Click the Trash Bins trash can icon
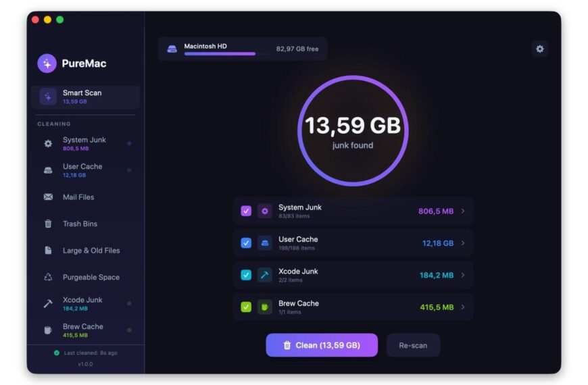The height and width of the screenshot is (385, 588). (x=48, y=224)
